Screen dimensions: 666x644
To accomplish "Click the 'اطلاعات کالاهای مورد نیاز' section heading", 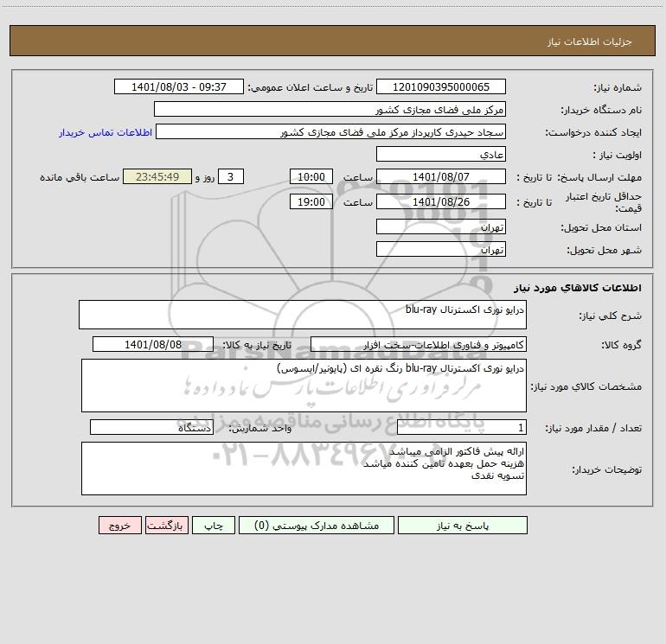I will (x=578, y=288).
